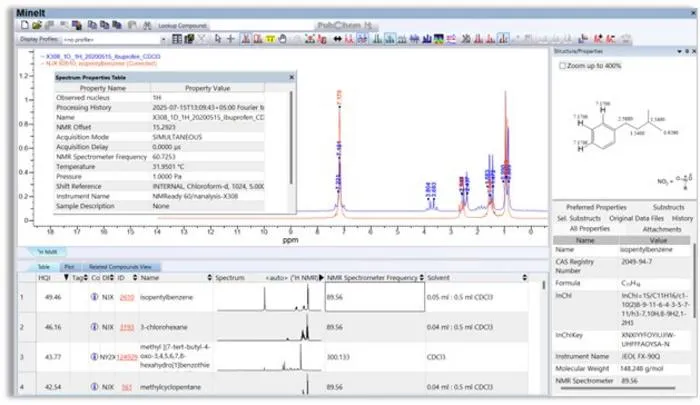Click the rainbow 2D spectrum display icon

click(439, 39)
